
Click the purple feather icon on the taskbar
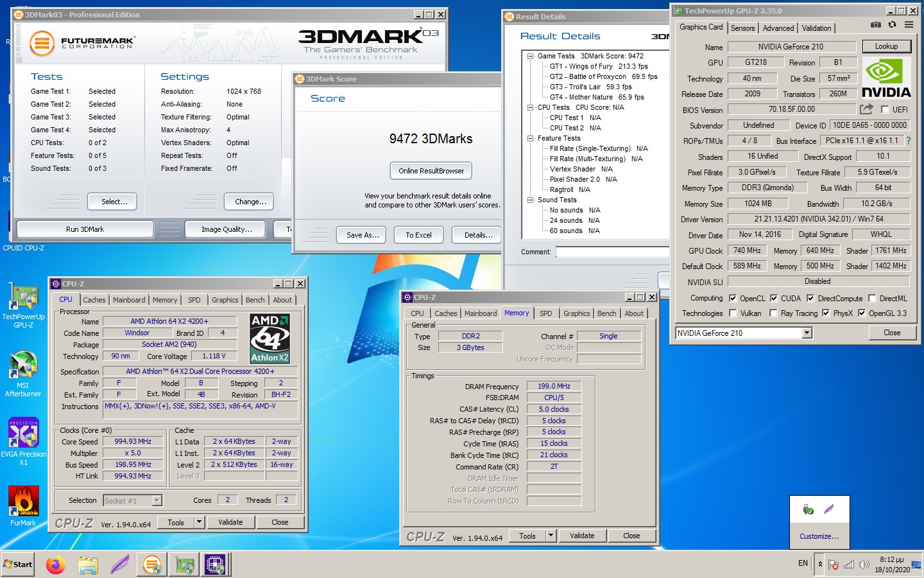click(120, 565)
